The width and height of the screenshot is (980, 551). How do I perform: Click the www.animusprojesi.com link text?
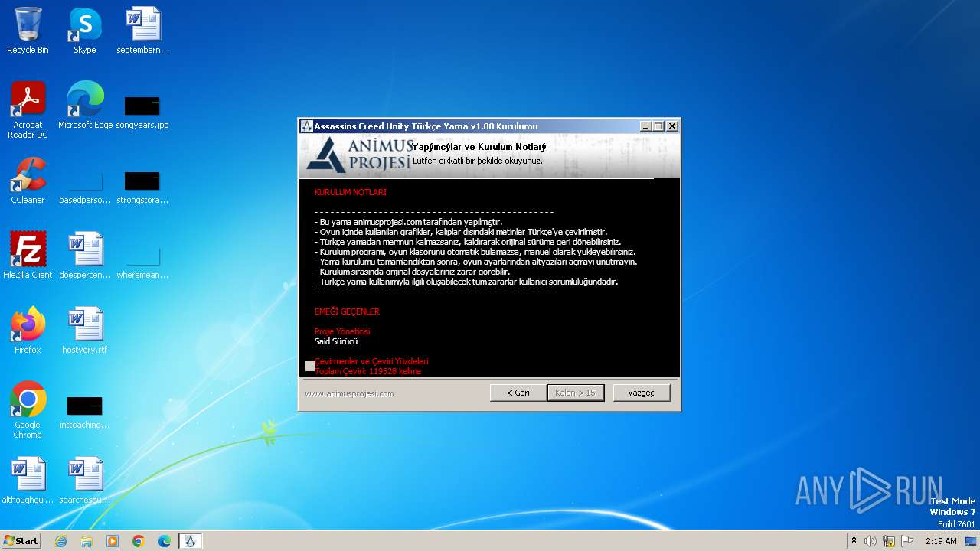click(x=349, y=393)
